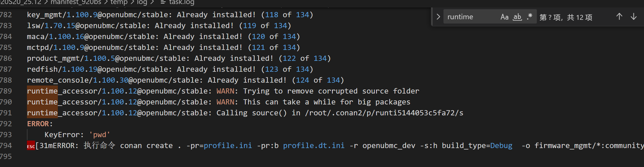Toggle Match Whole Word option
644x167 pixels.
(517, 17)
